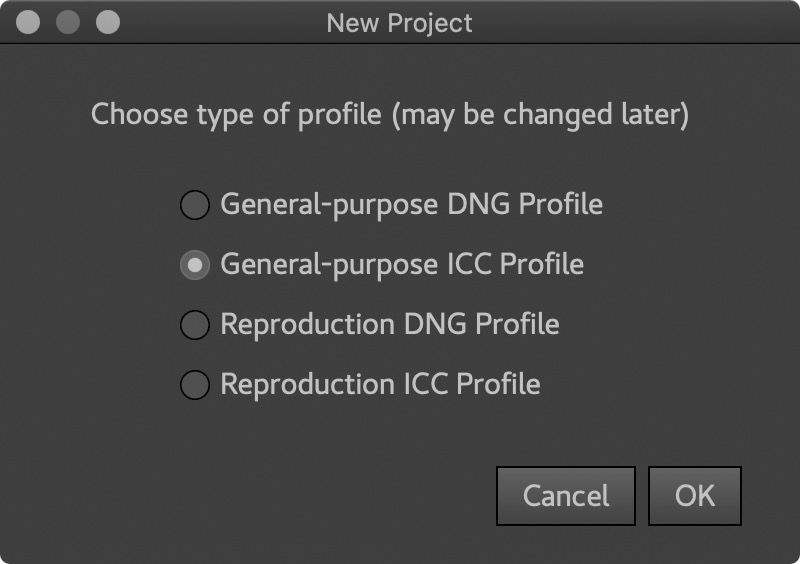Viewport: 800px width, 564px height.
Task: Click the "New Project" window title
Action: (x=399, y=22)
